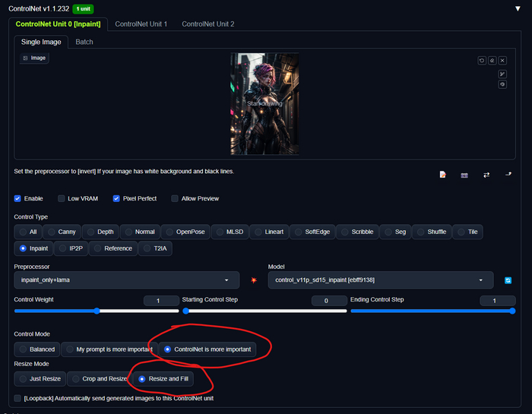Select Depth control type
The image size is (532, 414).
[x=100, y=232]
